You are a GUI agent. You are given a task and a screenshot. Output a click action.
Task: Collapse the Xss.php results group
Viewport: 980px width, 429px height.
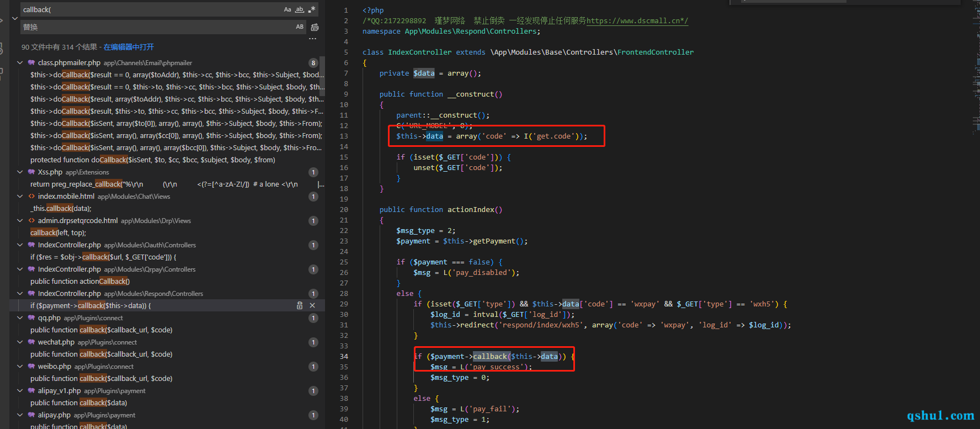click(x=20, y=172)
